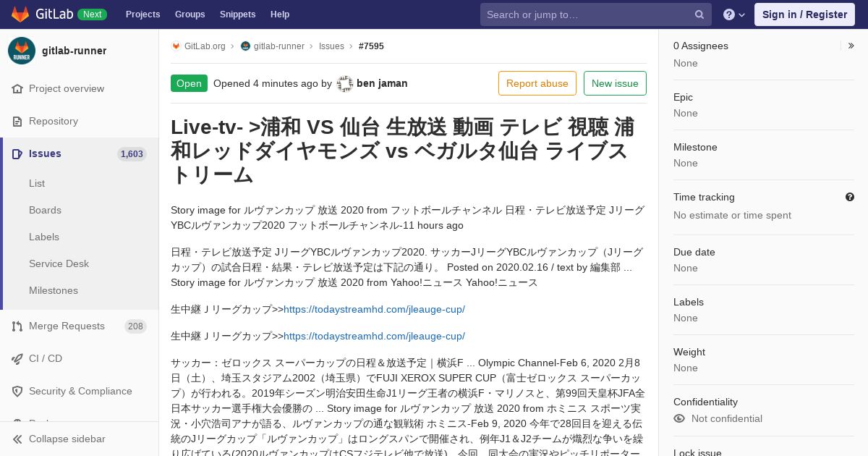Open the Milestones submenu item
The image size is (868, 456).
[54, 291]
